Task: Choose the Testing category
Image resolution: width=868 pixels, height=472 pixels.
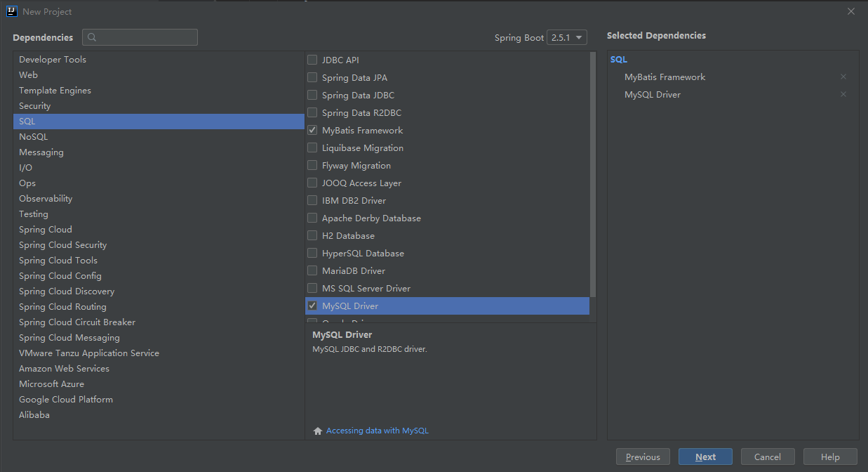Action: (159, 214)
